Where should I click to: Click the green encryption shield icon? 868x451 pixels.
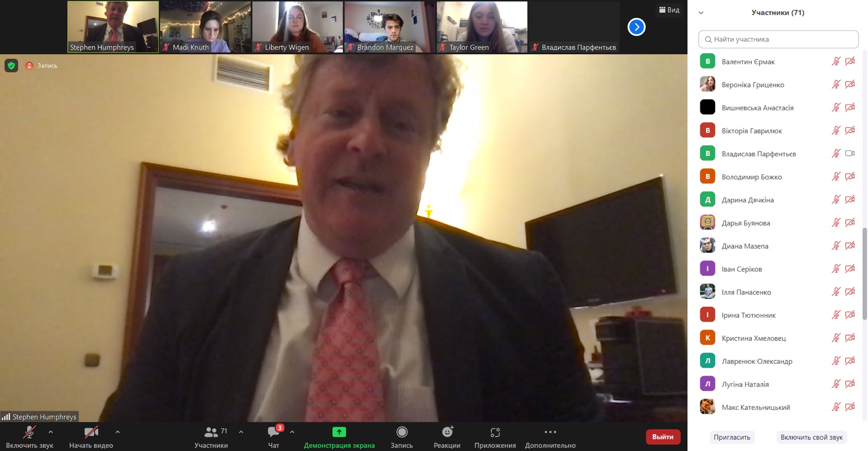[x=11, y=66]
